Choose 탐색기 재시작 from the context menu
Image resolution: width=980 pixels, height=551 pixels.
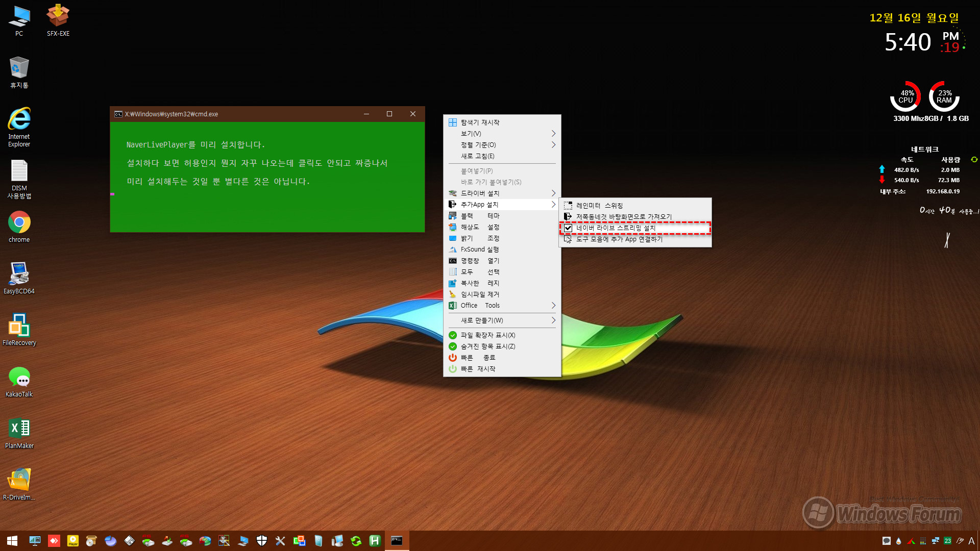[x=502, y=122]
